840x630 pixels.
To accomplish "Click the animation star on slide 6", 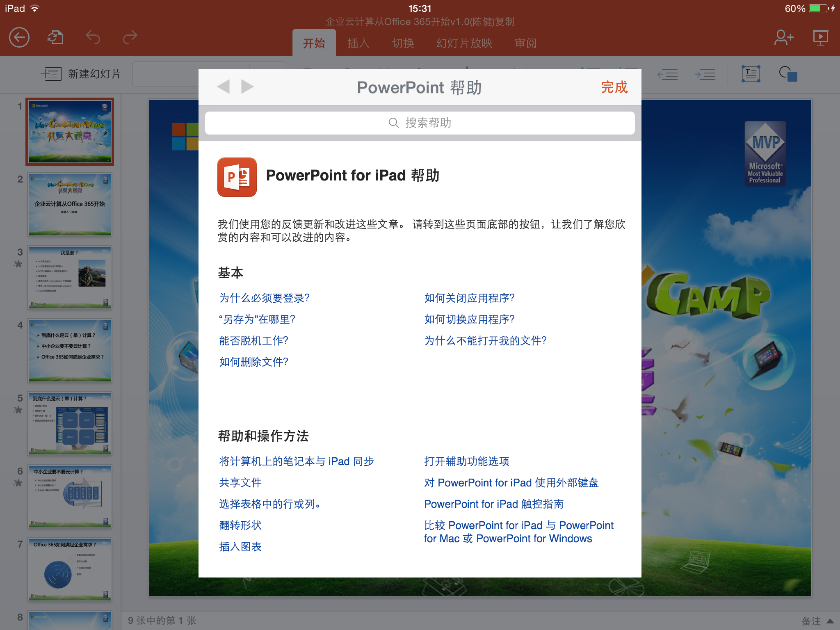I will click(x=18, y=483).
